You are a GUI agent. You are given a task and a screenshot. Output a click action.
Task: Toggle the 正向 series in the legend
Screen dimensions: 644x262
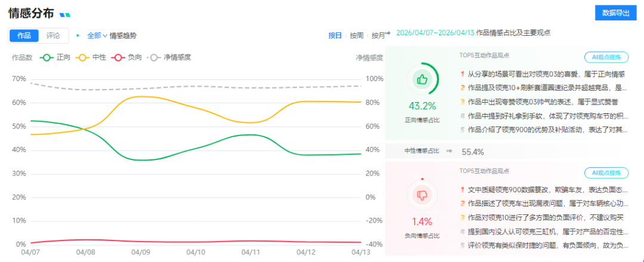coord(55,58)
